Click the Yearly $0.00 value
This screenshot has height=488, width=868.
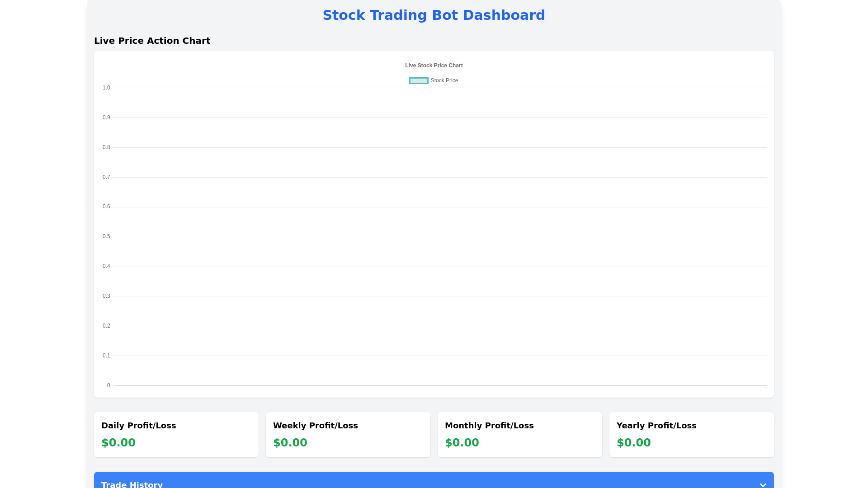click(x=634, y=443)
